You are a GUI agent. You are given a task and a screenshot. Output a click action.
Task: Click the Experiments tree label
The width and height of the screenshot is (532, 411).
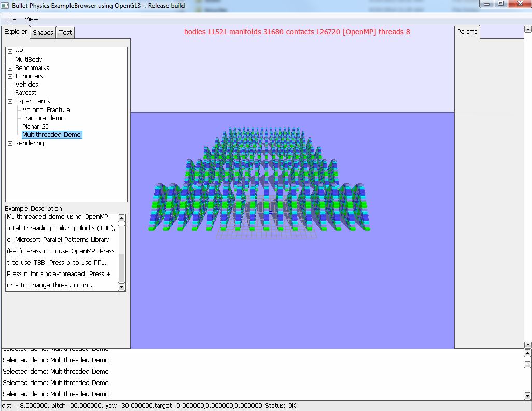(33, 101)
